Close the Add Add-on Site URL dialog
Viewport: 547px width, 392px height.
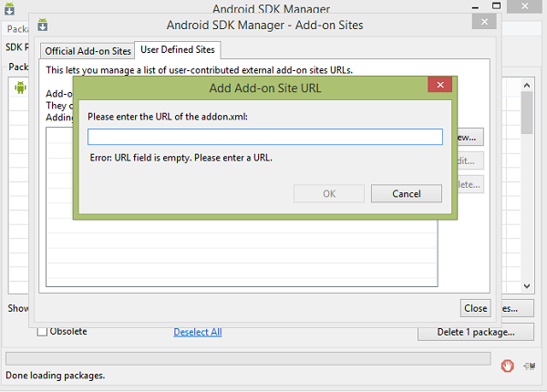pyautogui.click(x=440, y=88)
